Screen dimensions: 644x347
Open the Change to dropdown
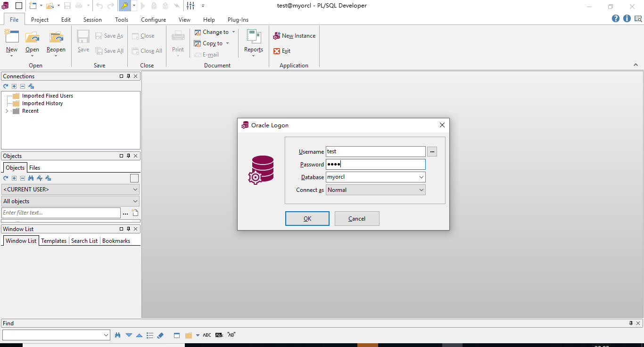coord(233,32)
